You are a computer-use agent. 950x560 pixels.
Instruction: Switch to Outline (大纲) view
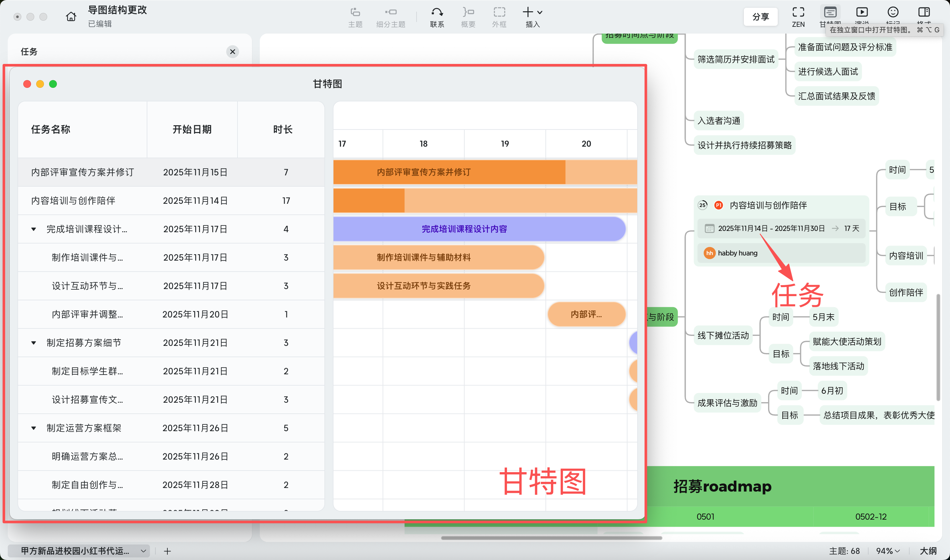tap(928, 551)
